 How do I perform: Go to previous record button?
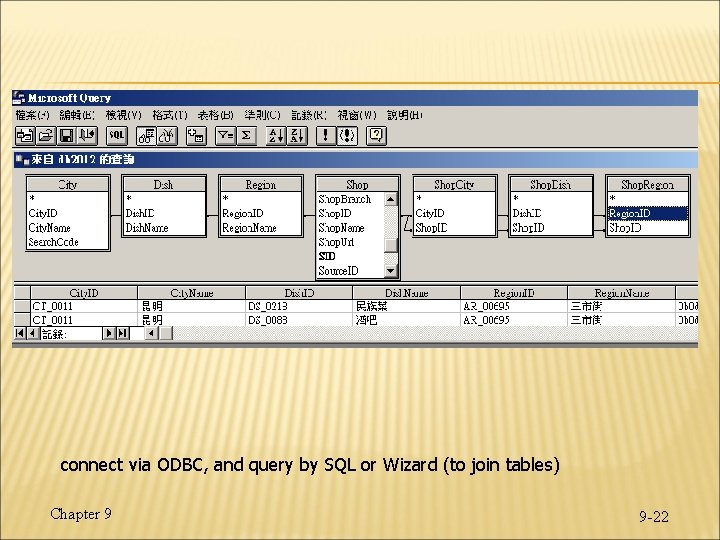[x=33, y=333]
